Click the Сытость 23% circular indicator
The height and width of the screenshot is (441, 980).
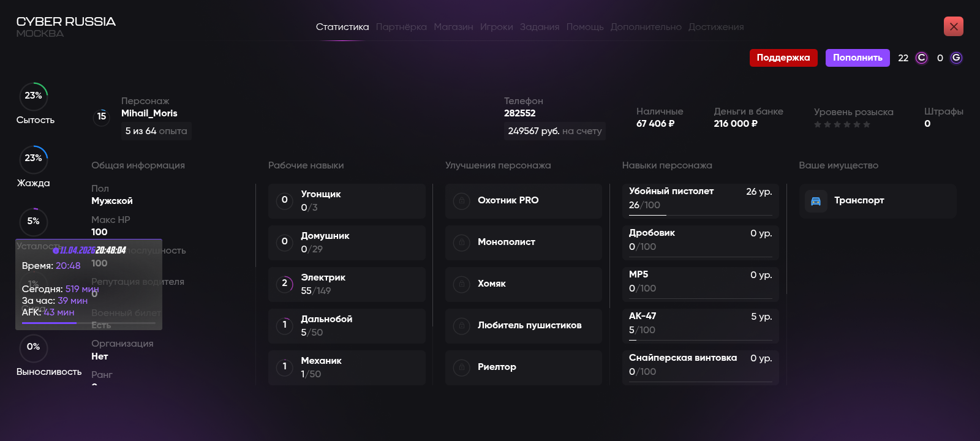[34, 96]
